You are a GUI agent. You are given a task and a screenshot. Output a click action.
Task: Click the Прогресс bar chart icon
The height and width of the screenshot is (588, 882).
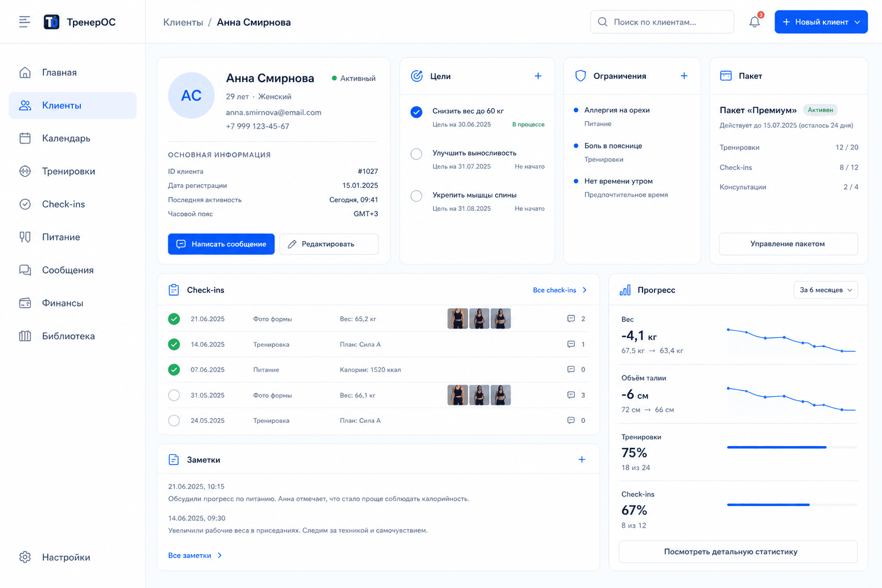(x=625, y=290)
